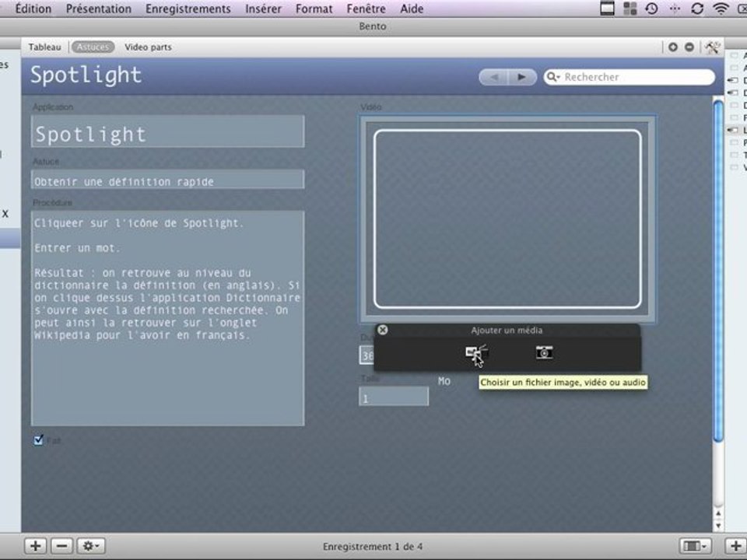Screen dimensions: 747x560
Task: Open the Édition menu
Action: click(x=33, y=9)
